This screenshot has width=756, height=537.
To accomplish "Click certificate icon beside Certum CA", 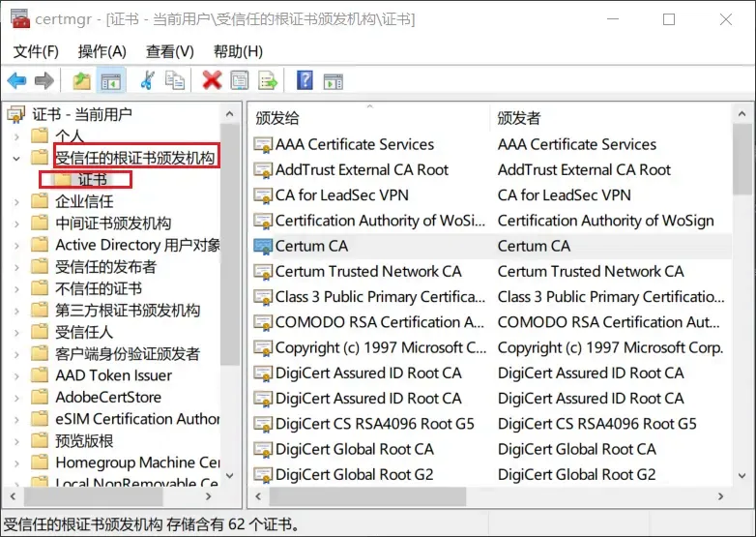I will [263, 246].
